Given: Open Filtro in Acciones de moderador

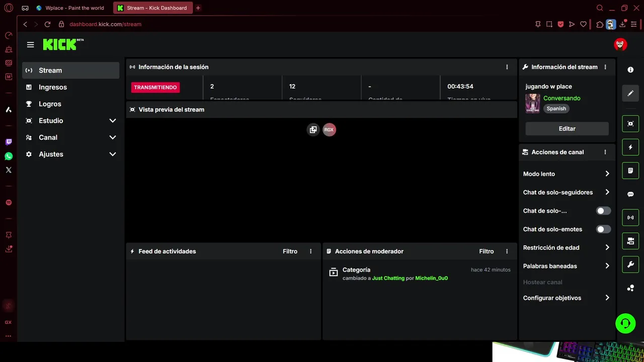Looking at the screenshot, I should [486, 251].
